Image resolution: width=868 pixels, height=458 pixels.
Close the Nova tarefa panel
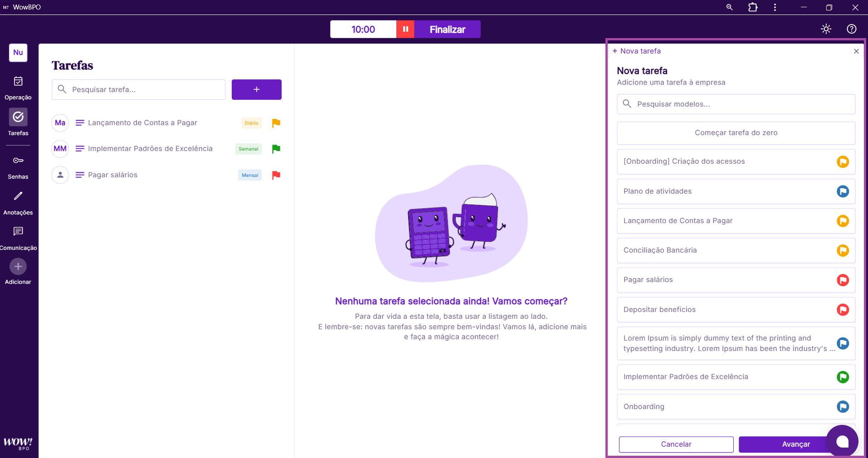[856, 51]
